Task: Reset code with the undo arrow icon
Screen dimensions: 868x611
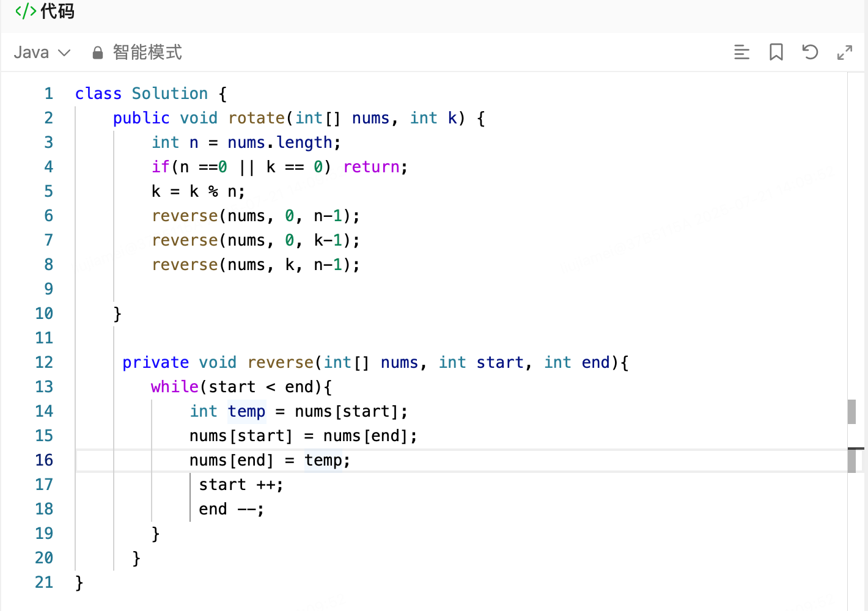Action: pyautogui.click(x=810, y=53)
